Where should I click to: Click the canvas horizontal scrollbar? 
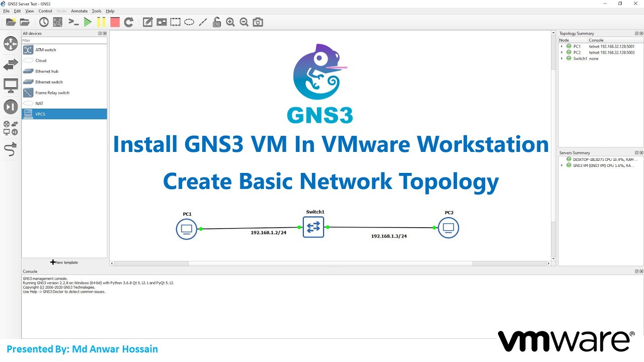tap(330, 263)
